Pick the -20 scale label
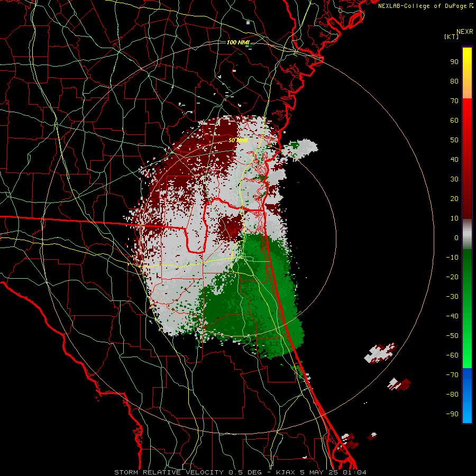The width and height of the screenshot is (476, 476). pos(452,277)
